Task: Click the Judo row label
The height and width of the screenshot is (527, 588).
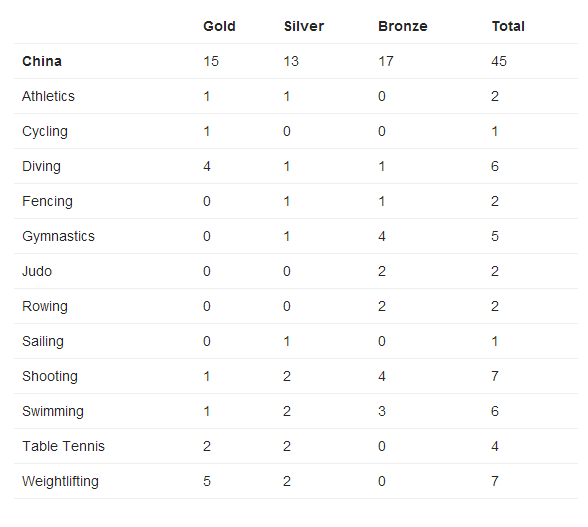Action: 37,271
